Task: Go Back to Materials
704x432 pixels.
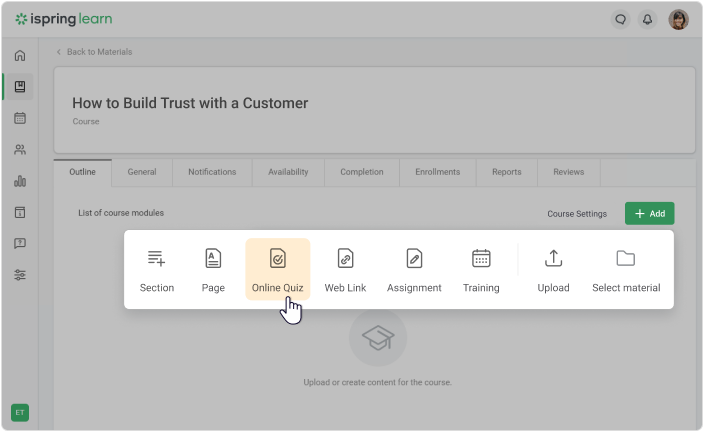Action: pyautogui.click(x=94, y=52)
